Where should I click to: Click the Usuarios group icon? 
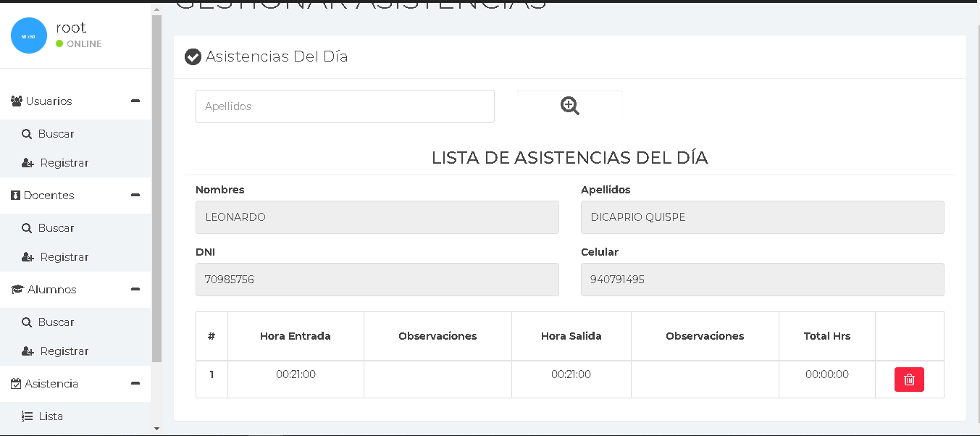17,101
